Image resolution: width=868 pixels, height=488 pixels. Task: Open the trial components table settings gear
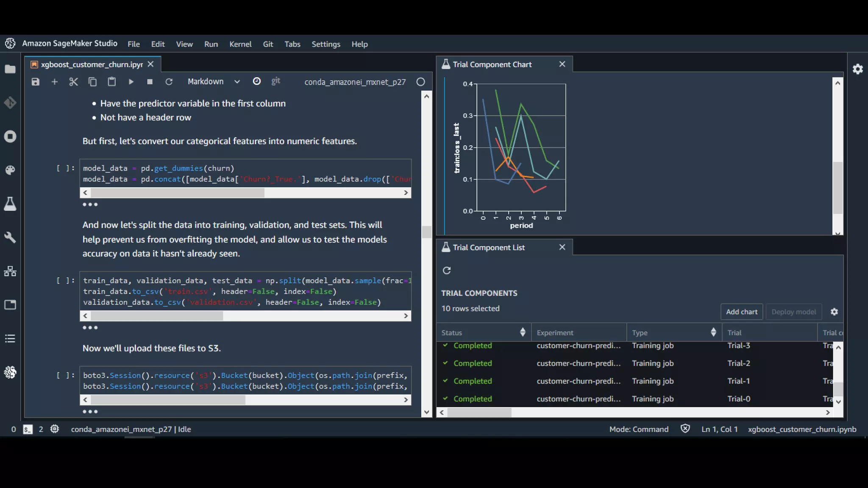coord(834,312)
